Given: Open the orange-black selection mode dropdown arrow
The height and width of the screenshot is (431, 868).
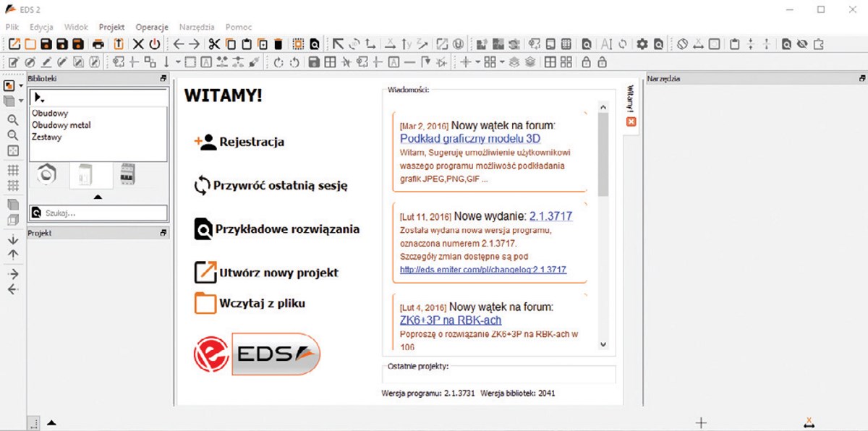Looking at the screenshot, I should [22, 86].
